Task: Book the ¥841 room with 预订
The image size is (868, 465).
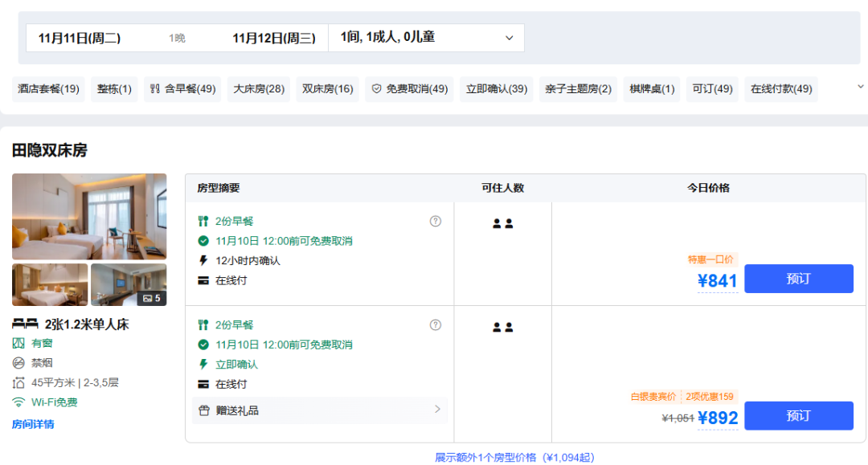Action: point(798,279)
